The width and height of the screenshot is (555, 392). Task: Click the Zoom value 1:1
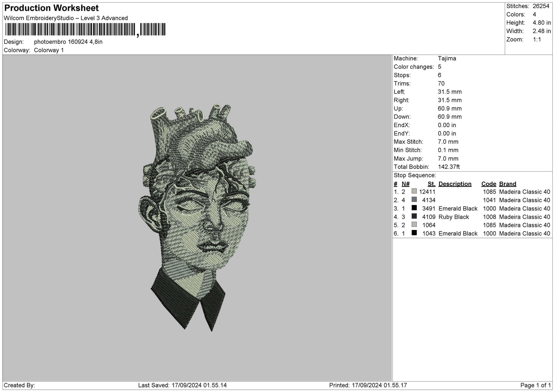tap(537, 40)
